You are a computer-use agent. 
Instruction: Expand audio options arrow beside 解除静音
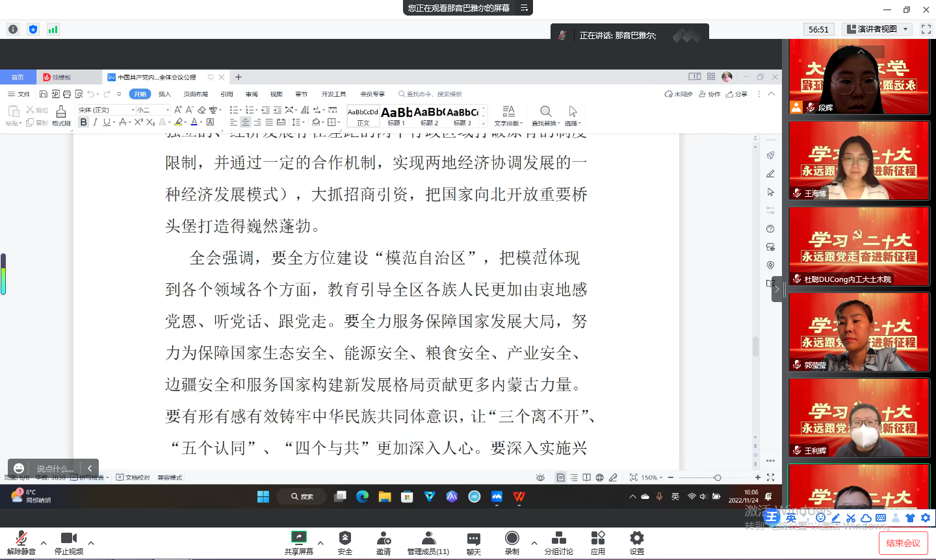(44, 543)
